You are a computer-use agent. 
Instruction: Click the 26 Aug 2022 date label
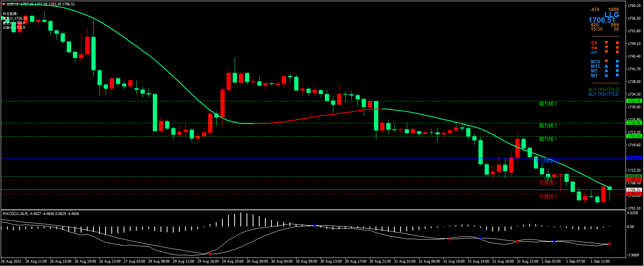pyautogui.click(x=11, y=261)
